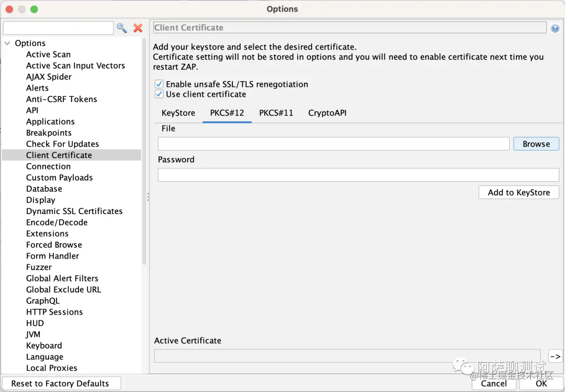Click the magnifier search icon
This screenshot has height=392, width=565.
pyautogui.click(x=122, y=28)
